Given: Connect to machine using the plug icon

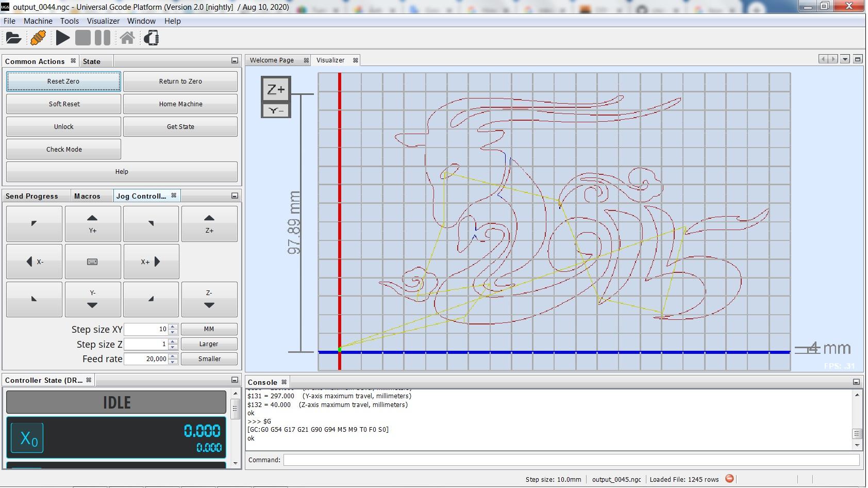Looking at the screenshot, I should 38,38.
